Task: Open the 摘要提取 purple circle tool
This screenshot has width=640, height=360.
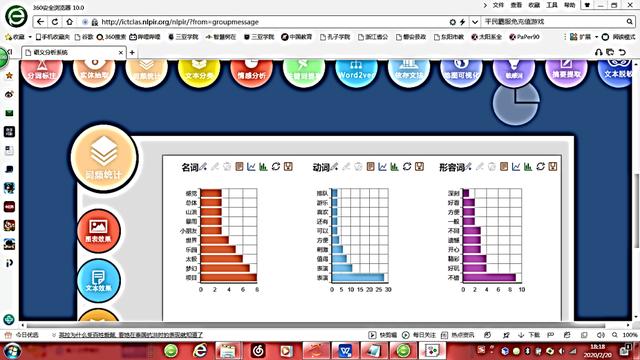Action: pyautogui.click(x=566, y=71)
